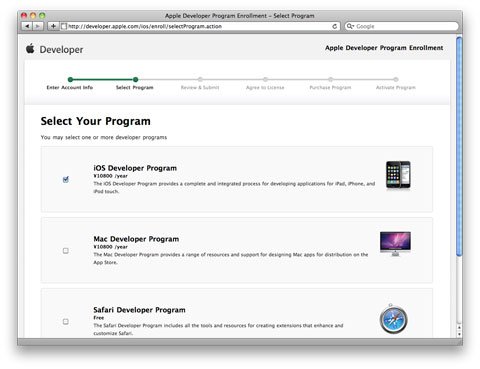This screenshot has height=369, width=480.
Task: Click the Mac Developer Program title
Action: [x=136, y=239]
